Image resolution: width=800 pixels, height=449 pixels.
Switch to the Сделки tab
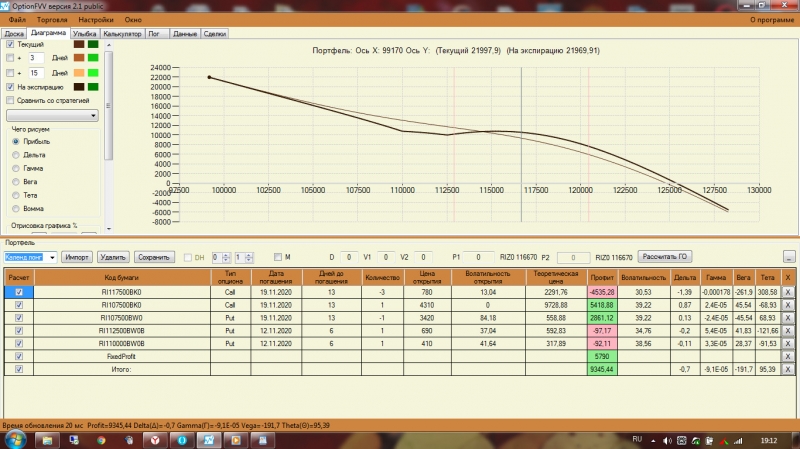click(215, 34)
